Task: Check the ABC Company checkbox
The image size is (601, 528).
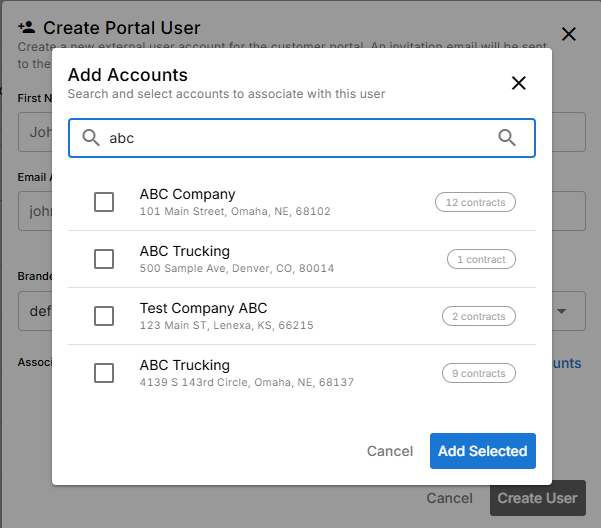Action: (104, 202)
